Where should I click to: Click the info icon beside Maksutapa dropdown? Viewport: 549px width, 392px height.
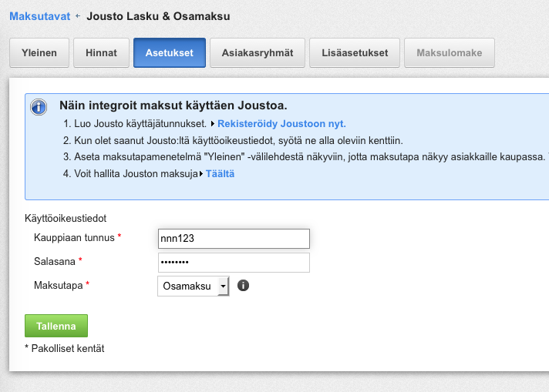pyautogui.click(x=243, y=286)
